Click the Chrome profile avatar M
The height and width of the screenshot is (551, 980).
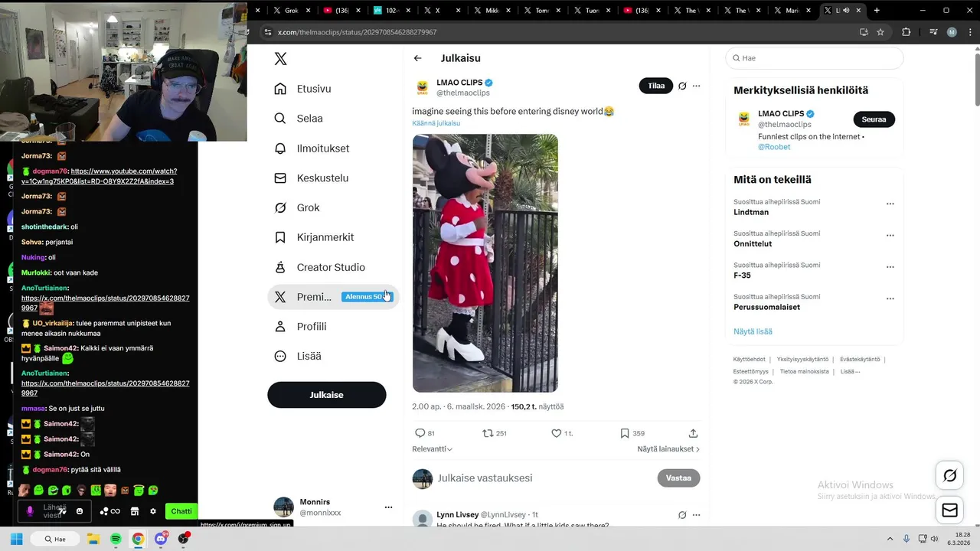coord(952,32)
